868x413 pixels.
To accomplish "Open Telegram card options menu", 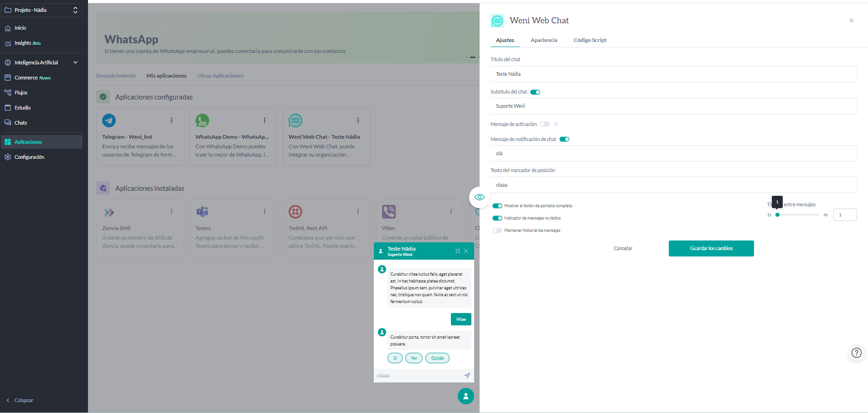I will click(x=171, y=120).
